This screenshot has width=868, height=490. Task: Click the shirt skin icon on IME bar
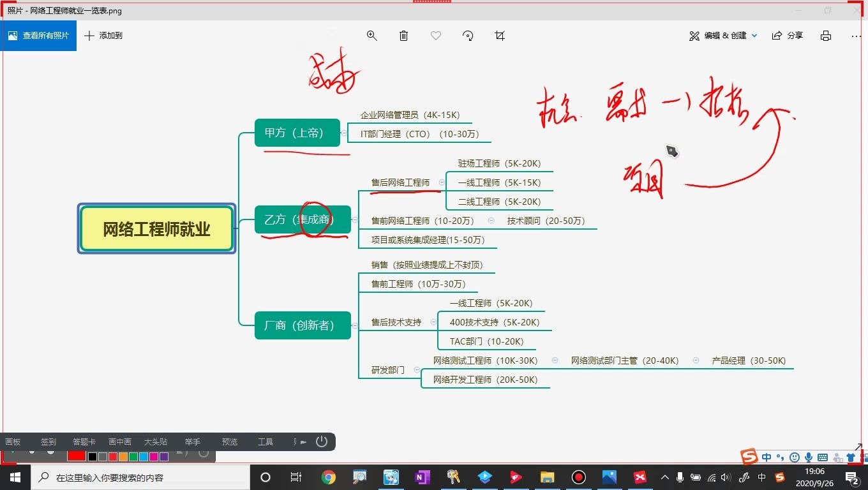point(851,457)
